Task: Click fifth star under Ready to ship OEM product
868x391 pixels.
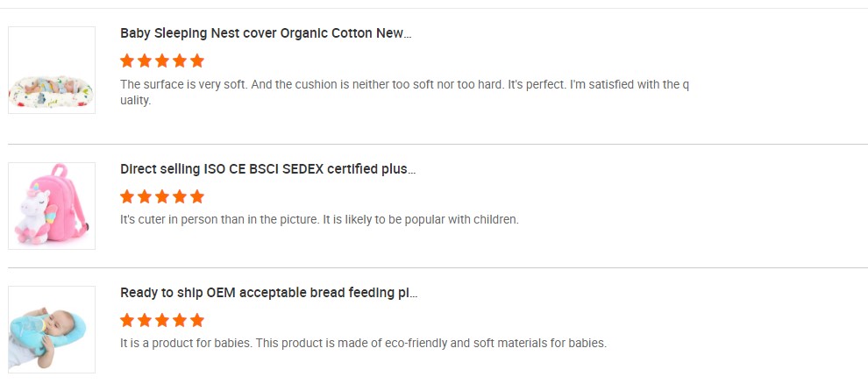Action: 197,320
